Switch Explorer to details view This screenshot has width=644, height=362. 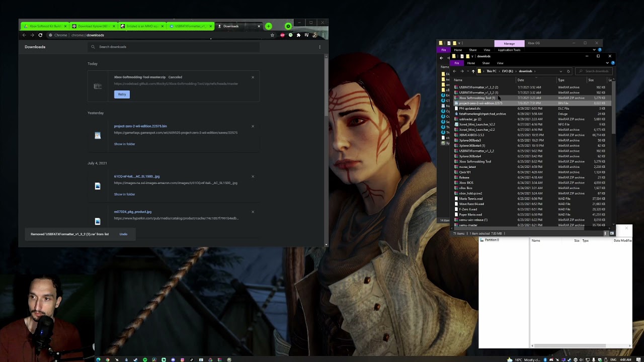click(605, 233)
